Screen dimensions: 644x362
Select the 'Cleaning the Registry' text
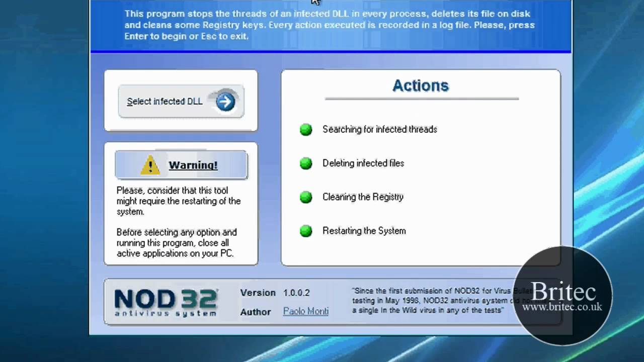click(363, 197)
